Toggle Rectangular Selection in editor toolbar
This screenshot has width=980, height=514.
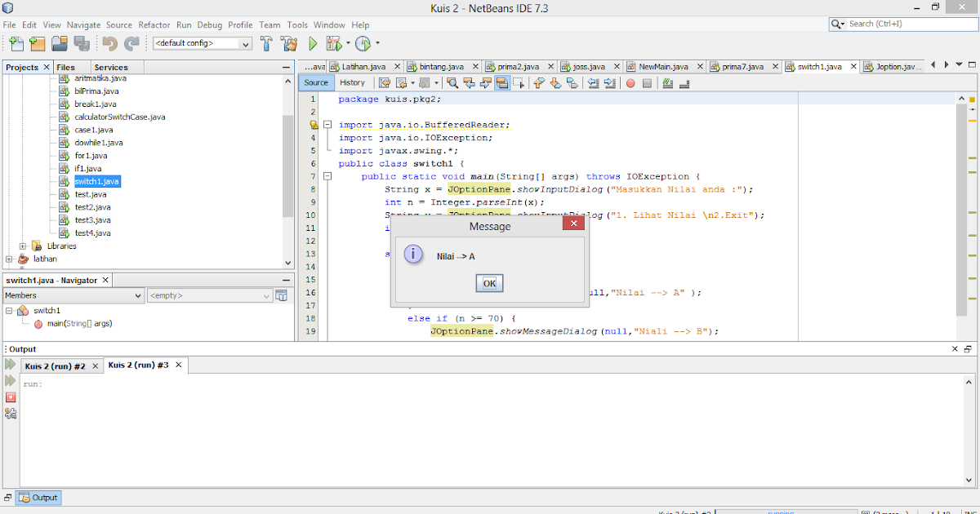[519, 82]
